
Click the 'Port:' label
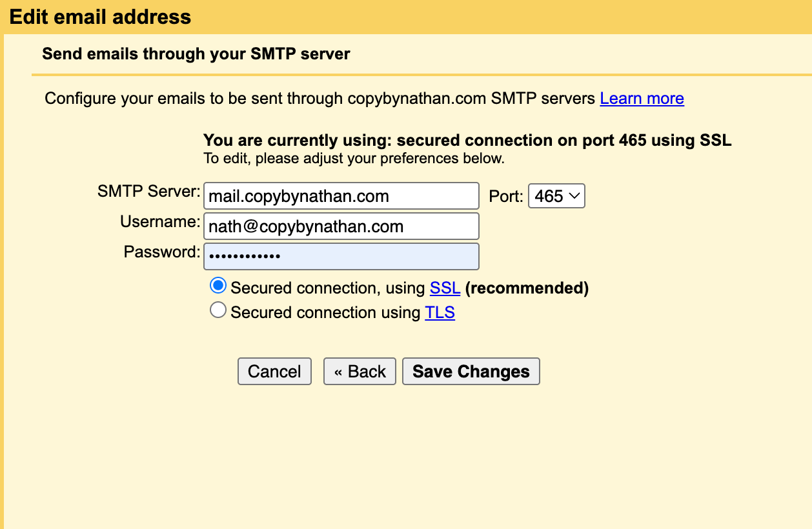pos(506,196)
